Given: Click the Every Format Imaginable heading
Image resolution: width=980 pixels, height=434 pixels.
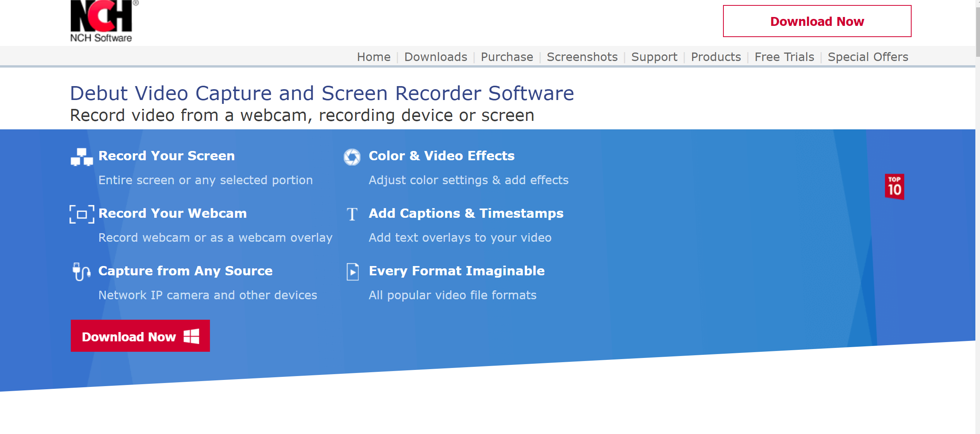Looking at the screenshot, I should tap(457, 271).
